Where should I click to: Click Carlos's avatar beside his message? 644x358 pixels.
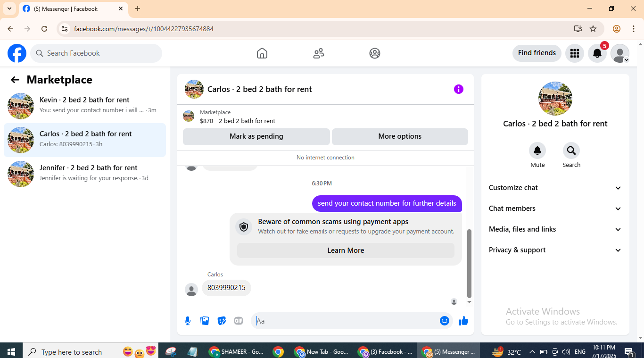tap(191, 290)
